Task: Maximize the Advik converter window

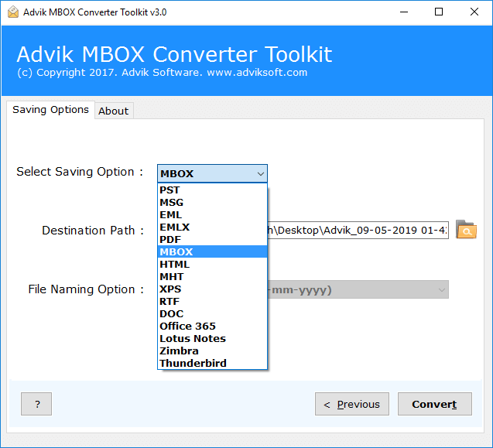Action: pos(439,12)
